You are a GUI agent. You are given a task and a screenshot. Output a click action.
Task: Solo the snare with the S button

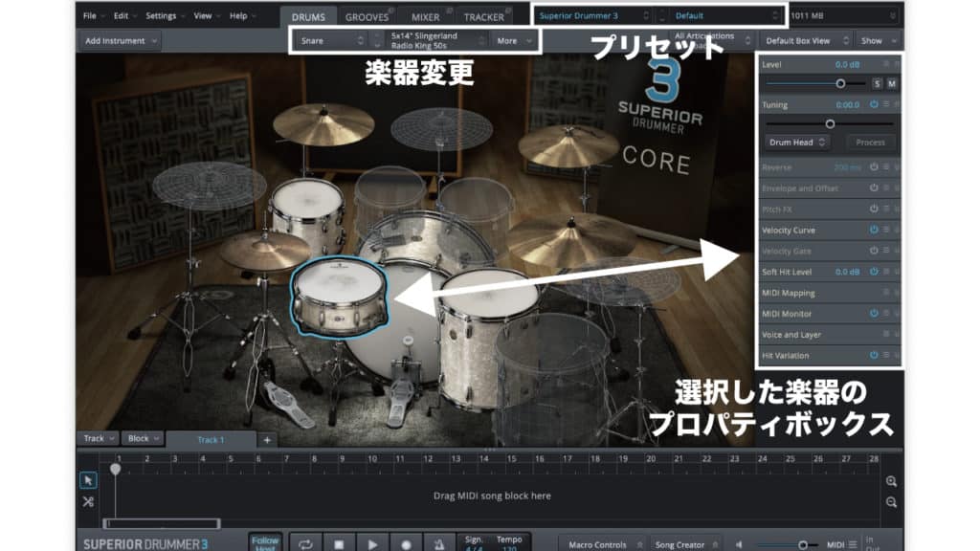[877, 83]
